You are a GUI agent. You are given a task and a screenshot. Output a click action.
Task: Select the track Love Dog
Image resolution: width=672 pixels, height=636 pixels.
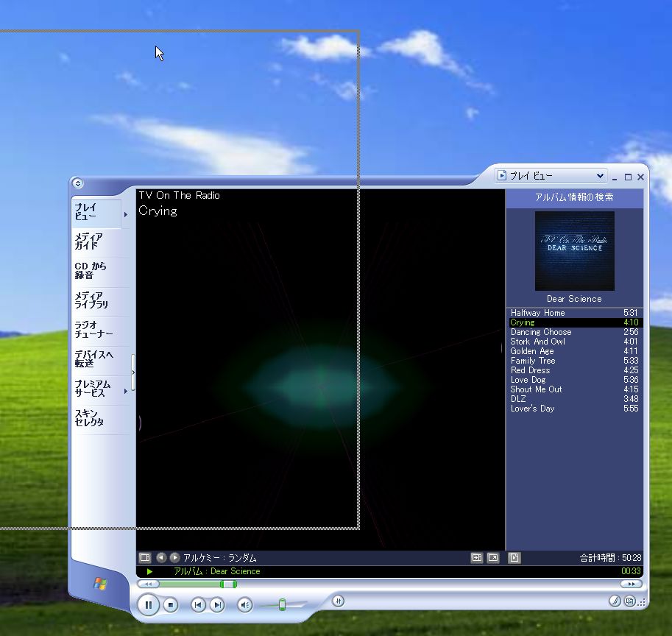tap(574, 380)
